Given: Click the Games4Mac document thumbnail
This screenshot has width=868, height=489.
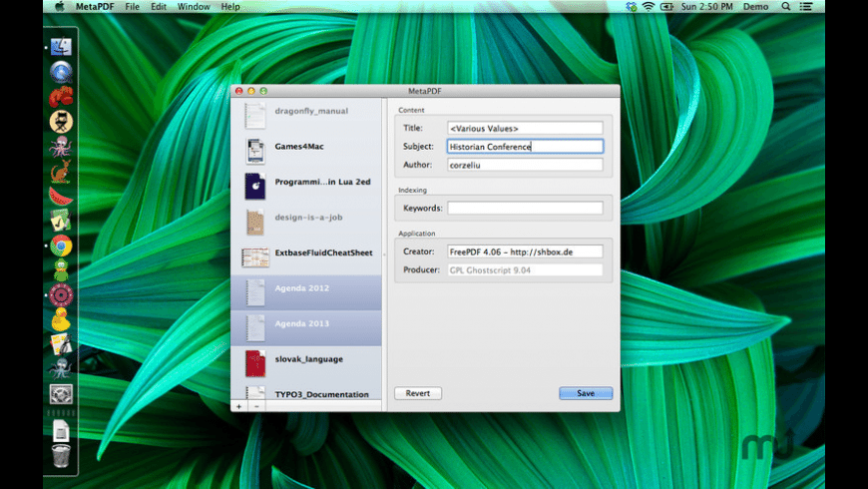Looking at the screenshot, I should pyautogui.click(x=255, y=151).
